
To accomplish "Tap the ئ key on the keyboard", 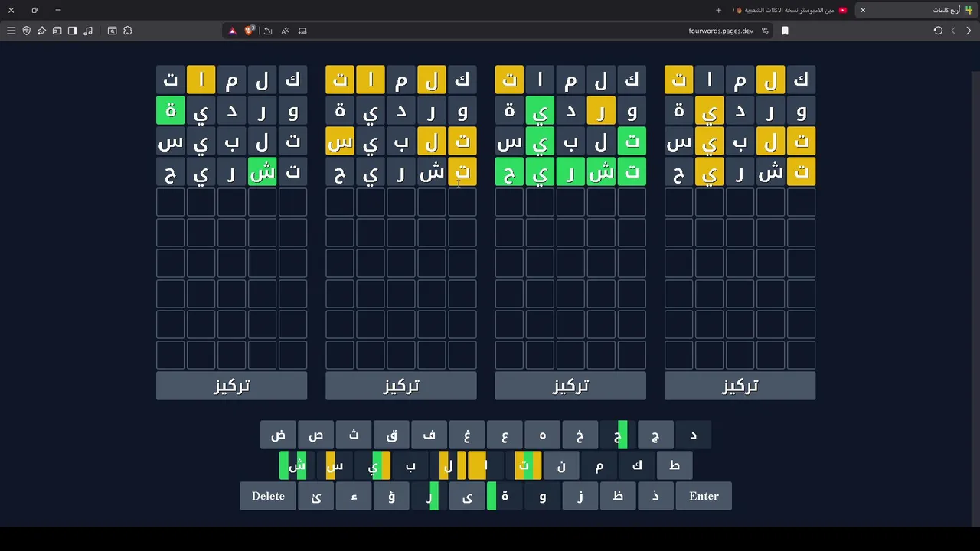I will tap(316, 496).
